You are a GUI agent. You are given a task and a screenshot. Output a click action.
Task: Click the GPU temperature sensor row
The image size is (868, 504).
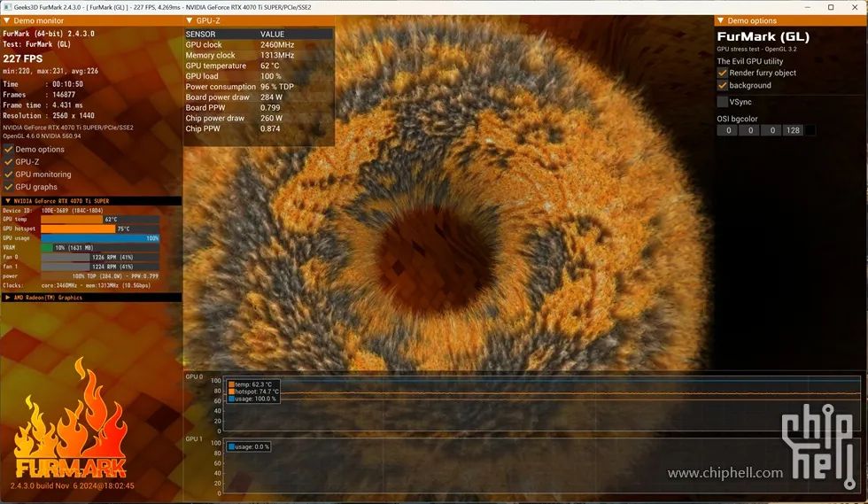259,66
